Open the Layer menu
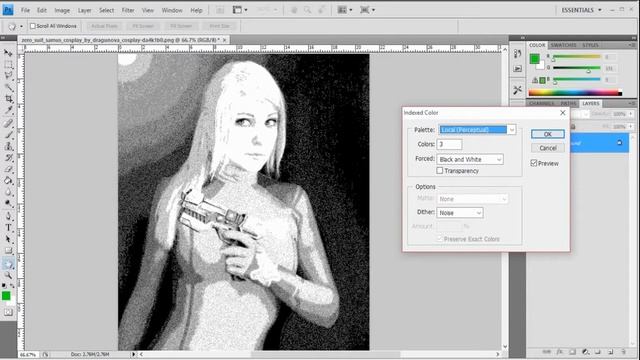Screen dimensions: 640x360 84,10
